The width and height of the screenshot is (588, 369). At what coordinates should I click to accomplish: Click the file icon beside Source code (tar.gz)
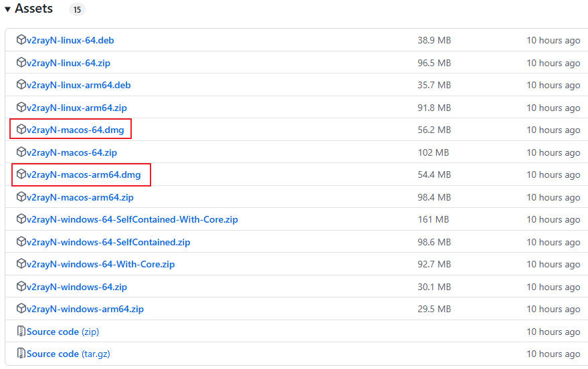21,353
